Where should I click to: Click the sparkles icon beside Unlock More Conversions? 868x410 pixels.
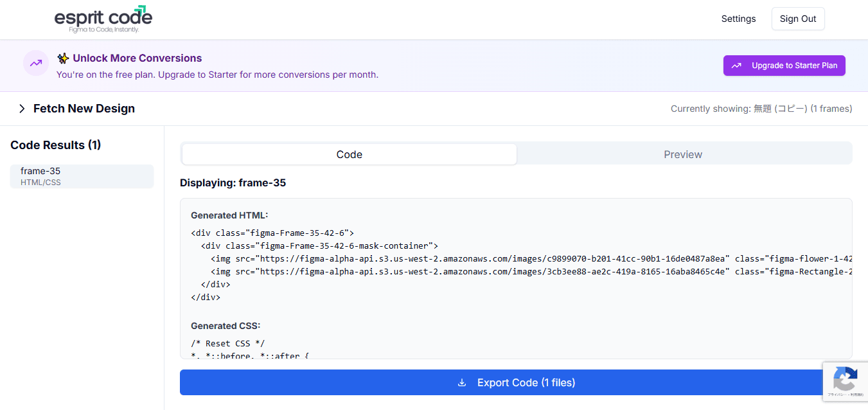pos(62,58)
